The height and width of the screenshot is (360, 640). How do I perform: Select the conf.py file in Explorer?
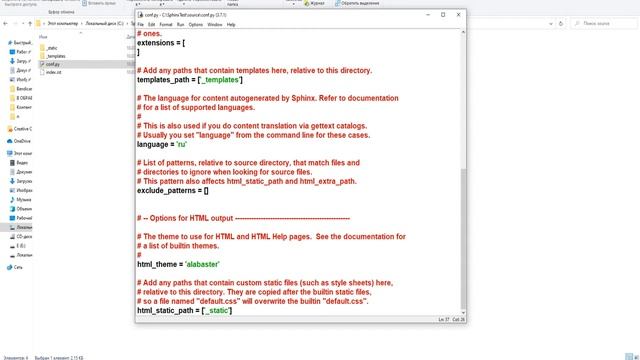click(x=53, y=64)
